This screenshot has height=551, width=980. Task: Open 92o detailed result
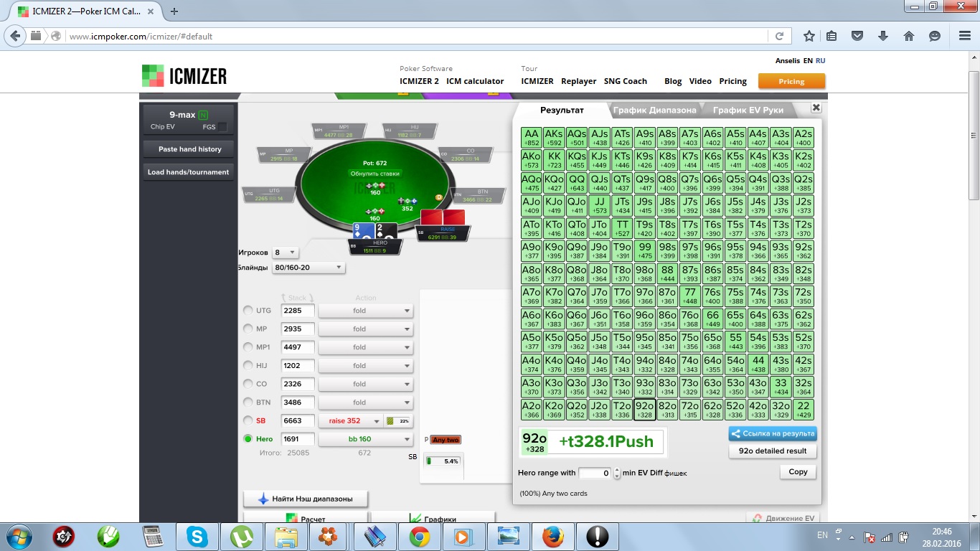pos(773,451)
